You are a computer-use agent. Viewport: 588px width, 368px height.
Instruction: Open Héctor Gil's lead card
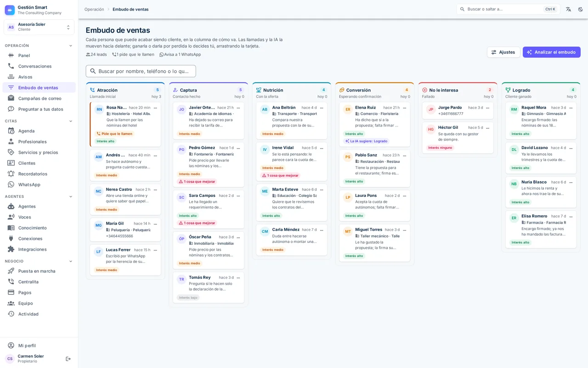(458, 138)
